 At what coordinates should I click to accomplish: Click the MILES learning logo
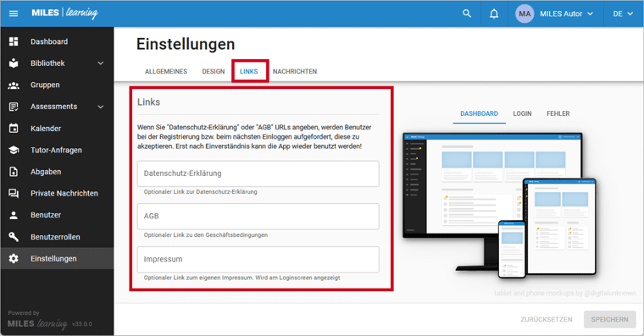coord(65,14)
